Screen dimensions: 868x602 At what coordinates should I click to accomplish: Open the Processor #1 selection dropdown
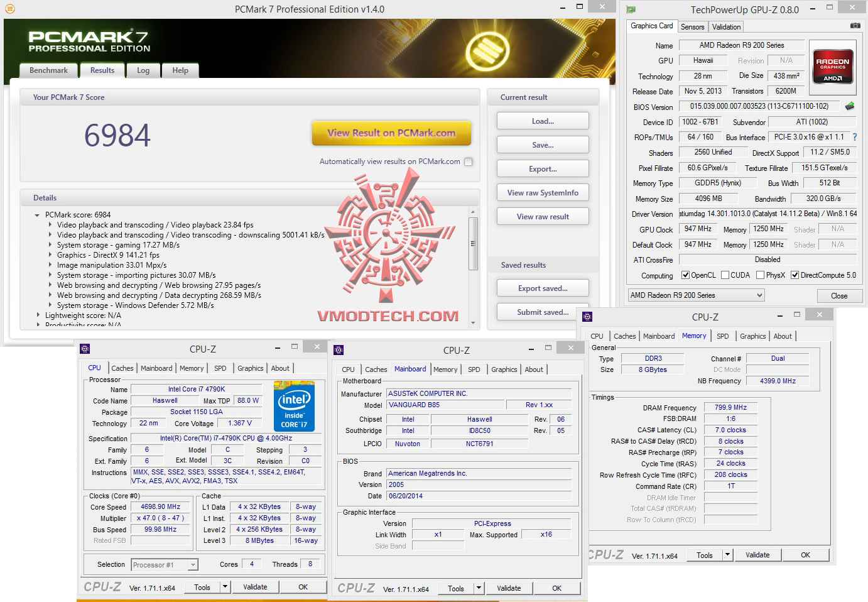click(165, 565)
